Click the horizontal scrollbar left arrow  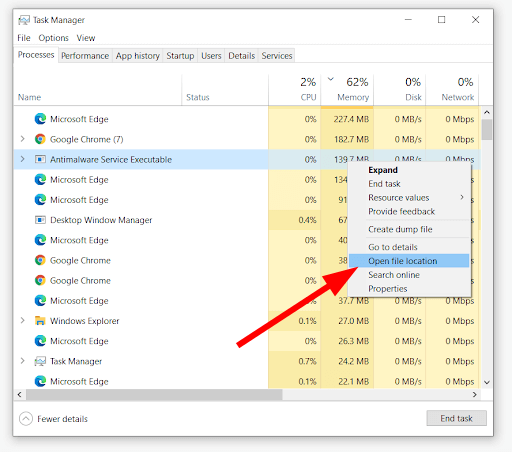pyautogui.click(x=19, y=395)
